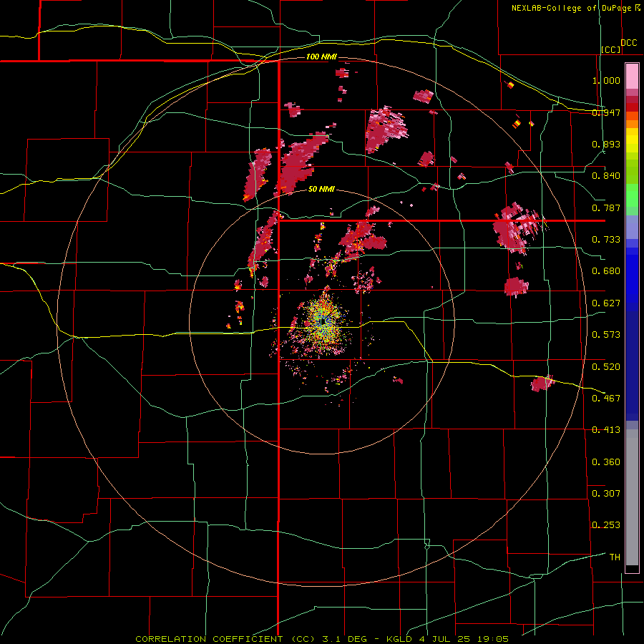Click the 0.467 value on the color scale
This screenshot has height=644, width=644.
pyautogui.click(x=606, y=399)
